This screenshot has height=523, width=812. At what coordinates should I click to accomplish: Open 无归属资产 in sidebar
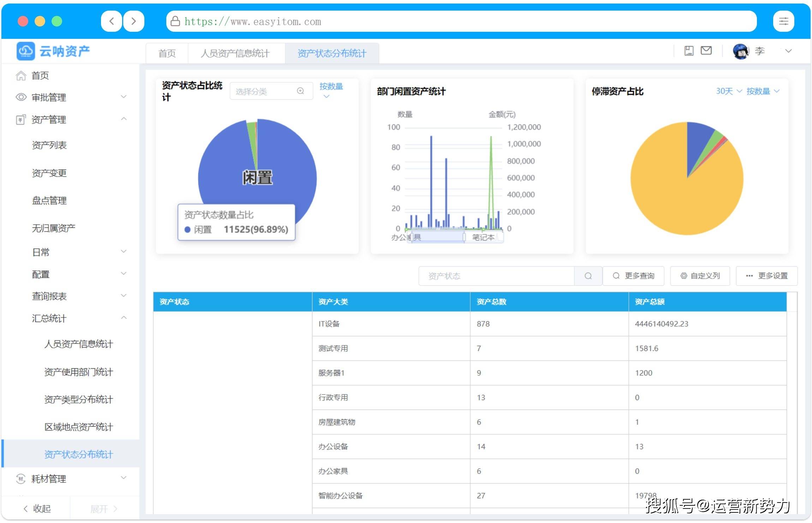click(54, 228)
